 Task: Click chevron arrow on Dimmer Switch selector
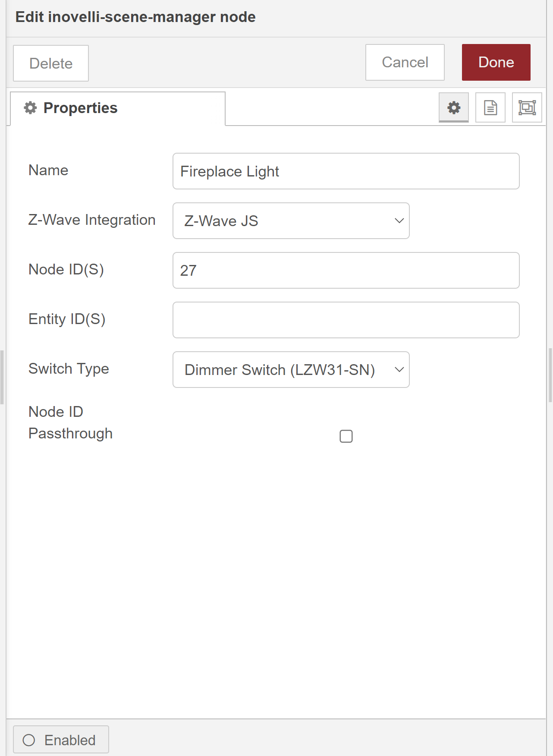399,370
